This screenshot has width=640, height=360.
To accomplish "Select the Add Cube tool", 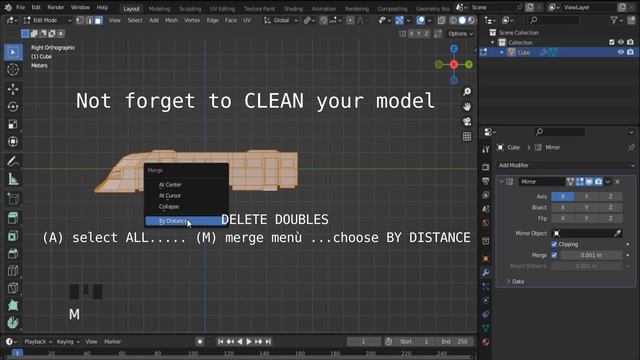I will (13, 199).
